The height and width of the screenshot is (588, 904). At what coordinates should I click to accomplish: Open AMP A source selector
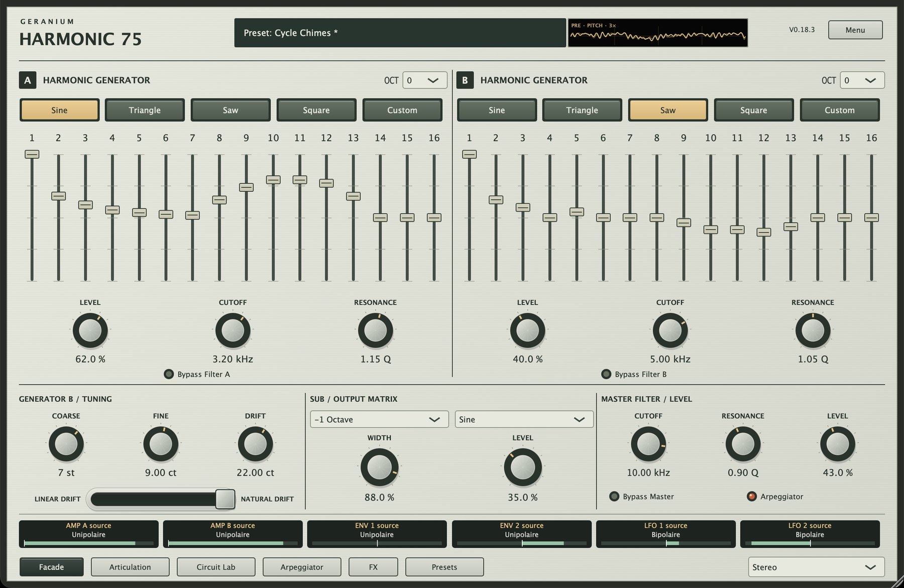point(88,534)
